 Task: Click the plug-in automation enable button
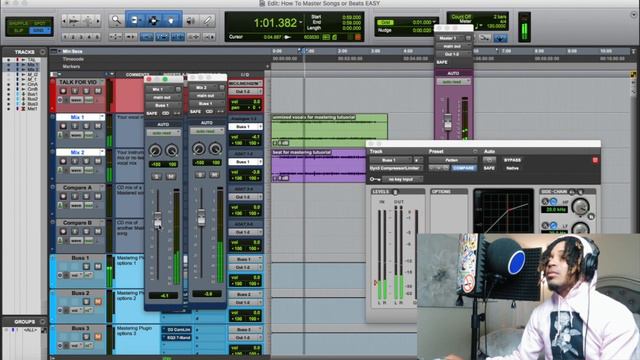click(x=489, y=160)
